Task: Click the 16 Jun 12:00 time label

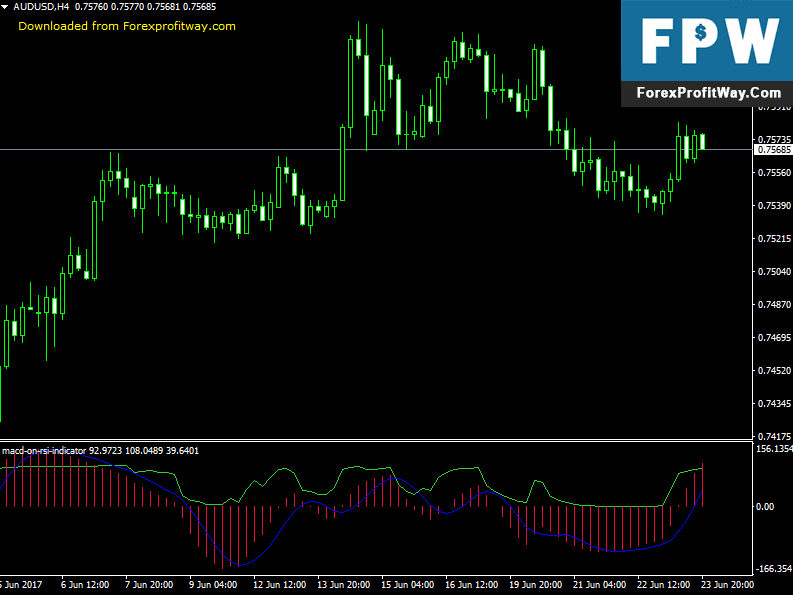Action: click(471, 585)
